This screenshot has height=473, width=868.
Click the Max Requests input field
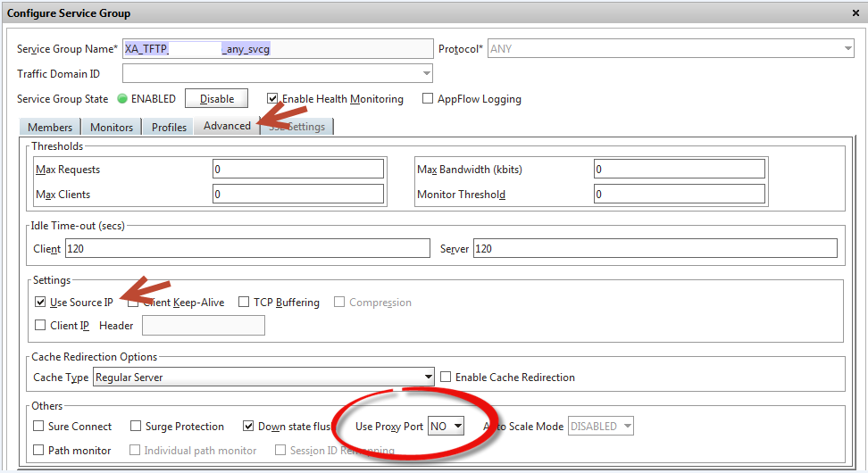coord(298,170)
